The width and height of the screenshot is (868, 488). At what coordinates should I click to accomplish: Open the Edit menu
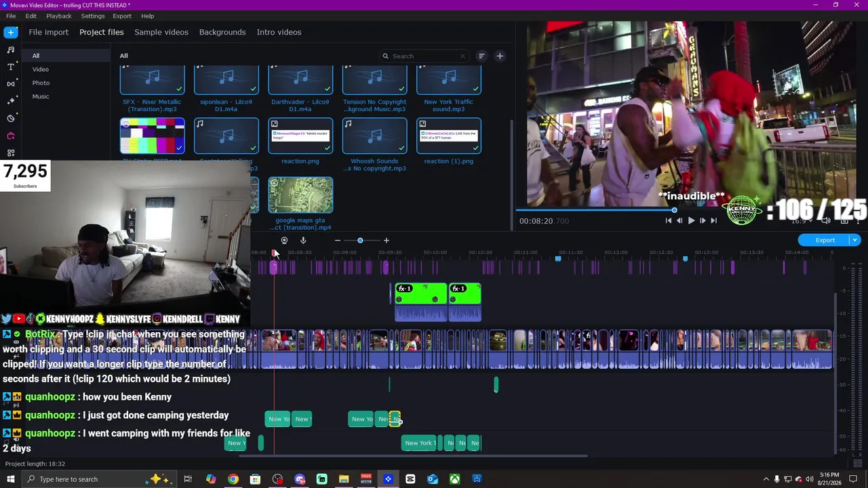pos(31,16)
